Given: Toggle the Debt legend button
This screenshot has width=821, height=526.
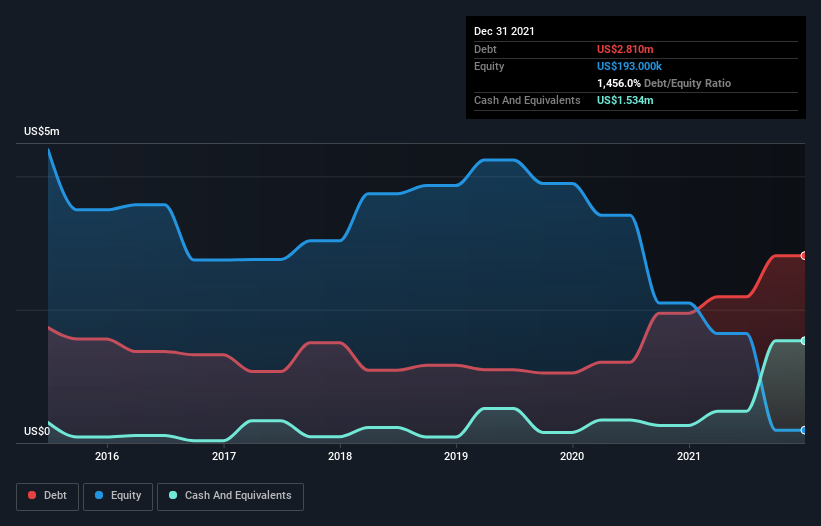Looking at the screenshot, I should tap(48, 496).
